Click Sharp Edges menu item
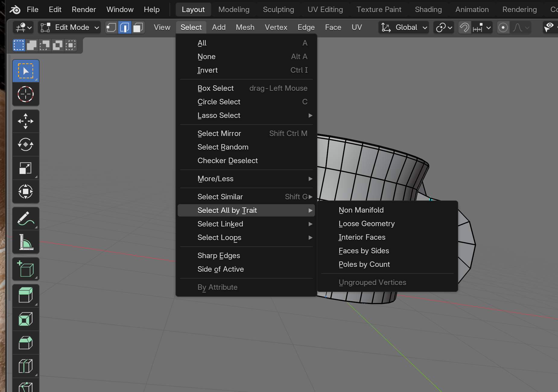The width and height of the screenshot is (558, 392). point(246,255)
